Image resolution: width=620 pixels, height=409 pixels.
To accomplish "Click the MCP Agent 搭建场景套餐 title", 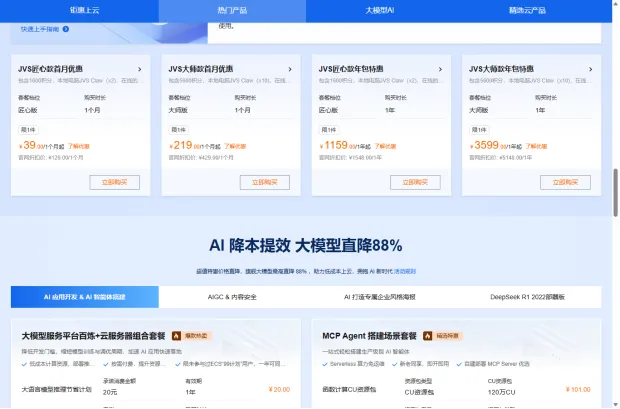I will 369,336.
